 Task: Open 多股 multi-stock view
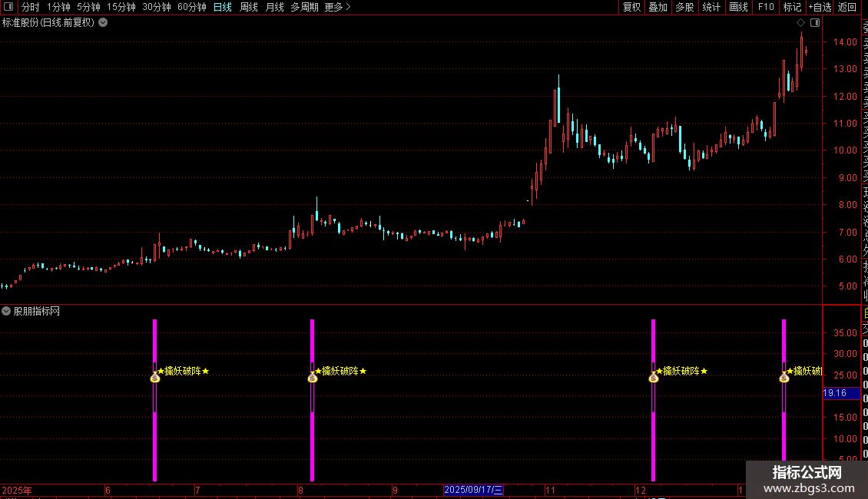tap(684, 7)
